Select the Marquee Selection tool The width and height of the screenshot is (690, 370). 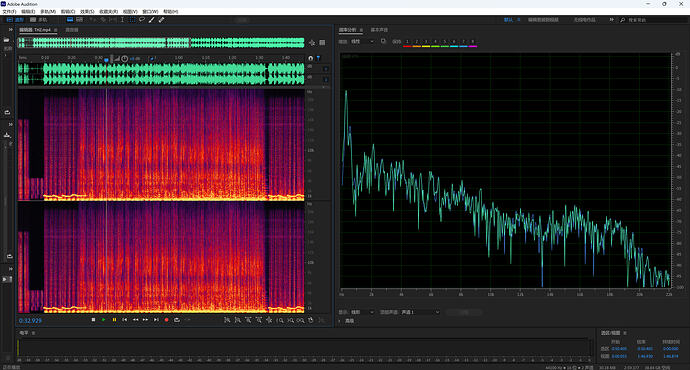[x=132, y=20]
